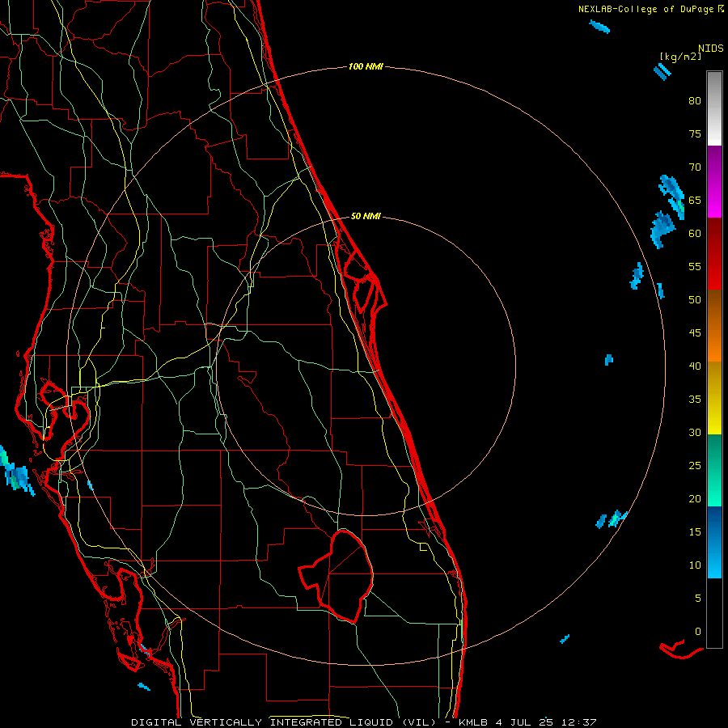Pick the blue segment of the color scale
This screenshot has height=728, width=728.
tap(714, 542)
